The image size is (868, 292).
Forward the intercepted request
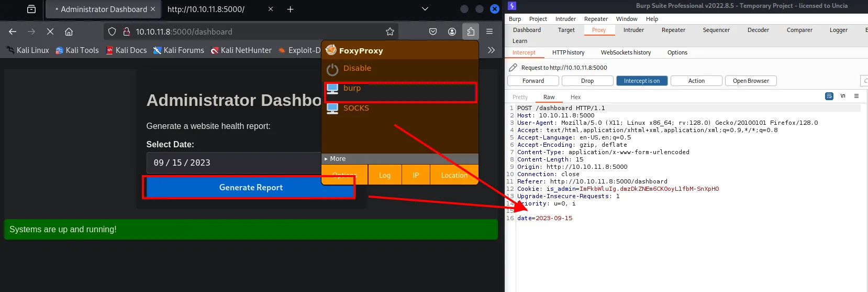click(x=533, y=81)
